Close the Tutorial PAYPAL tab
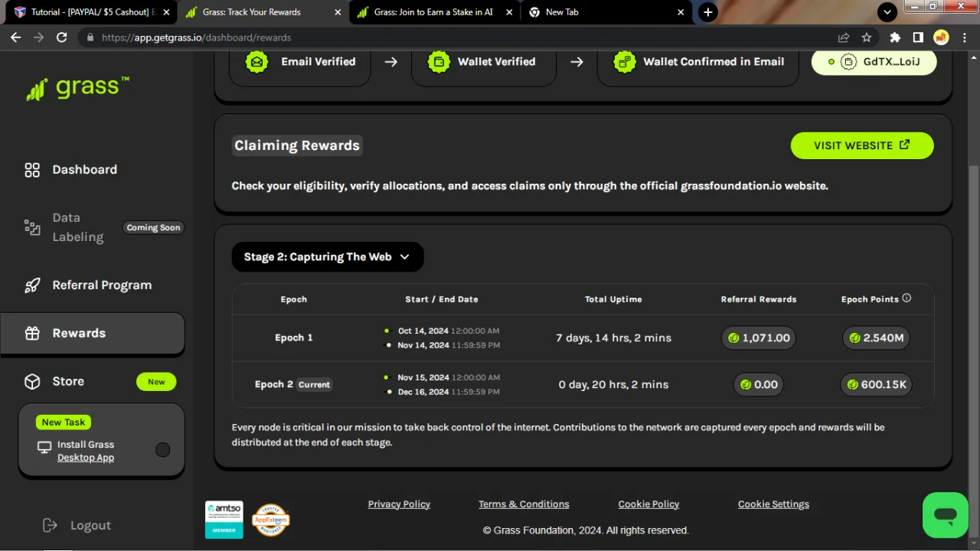Screen dimensions: 980x551 (x=166, y=12)
